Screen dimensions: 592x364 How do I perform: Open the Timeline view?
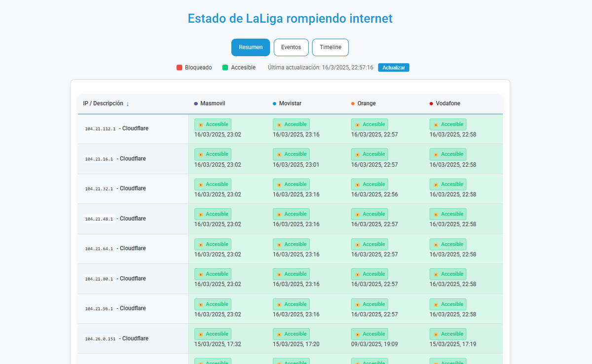(330, 47)
